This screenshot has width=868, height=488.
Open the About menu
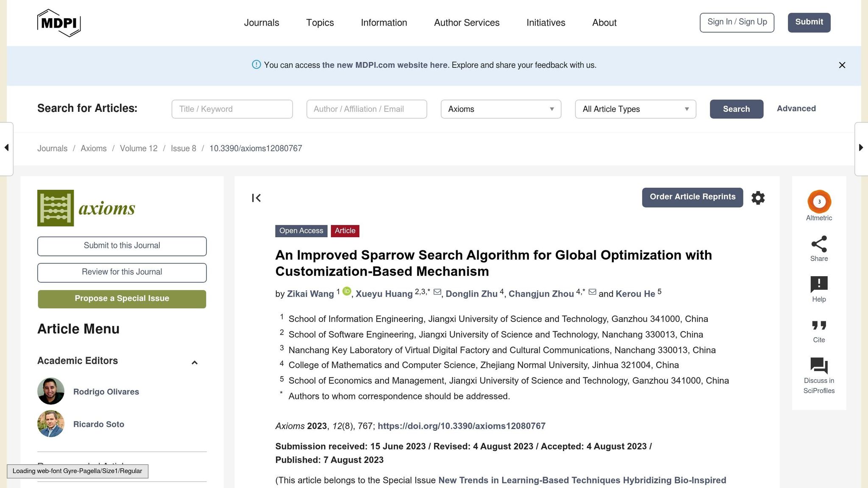point(604,23)
